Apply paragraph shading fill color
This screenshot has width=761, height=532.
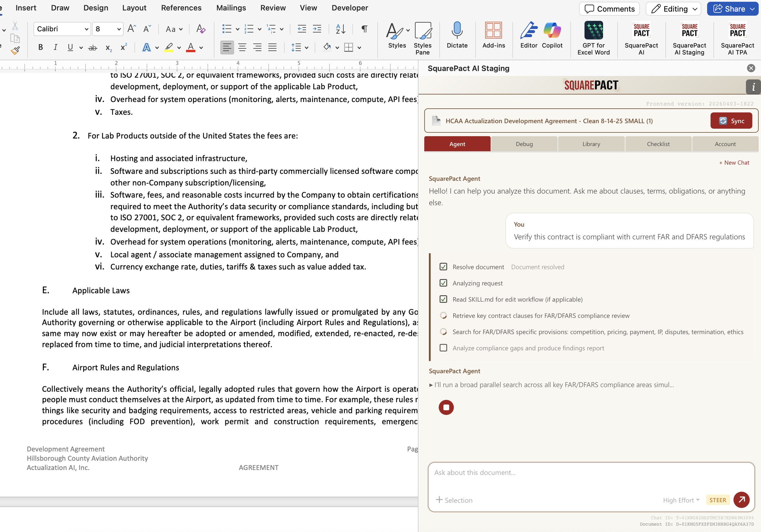[x=327, y=48]
